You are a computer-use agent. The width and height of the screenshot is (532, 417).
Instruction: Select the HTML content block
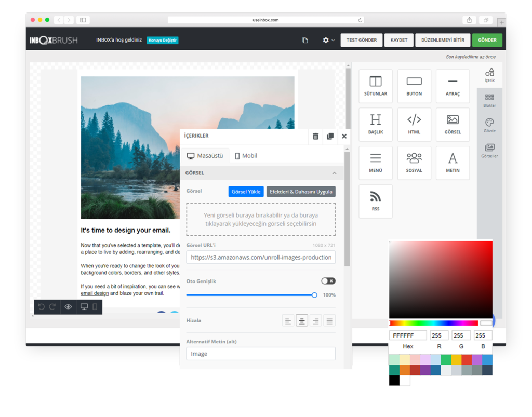click(x=414, y=125)
